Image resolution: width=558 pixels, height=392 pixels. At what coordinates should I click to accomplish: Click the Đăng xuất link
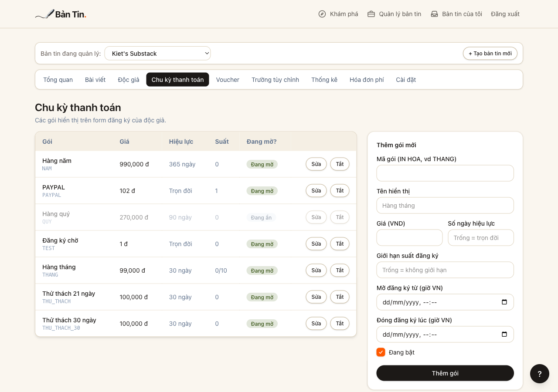(x=505, y=14)
